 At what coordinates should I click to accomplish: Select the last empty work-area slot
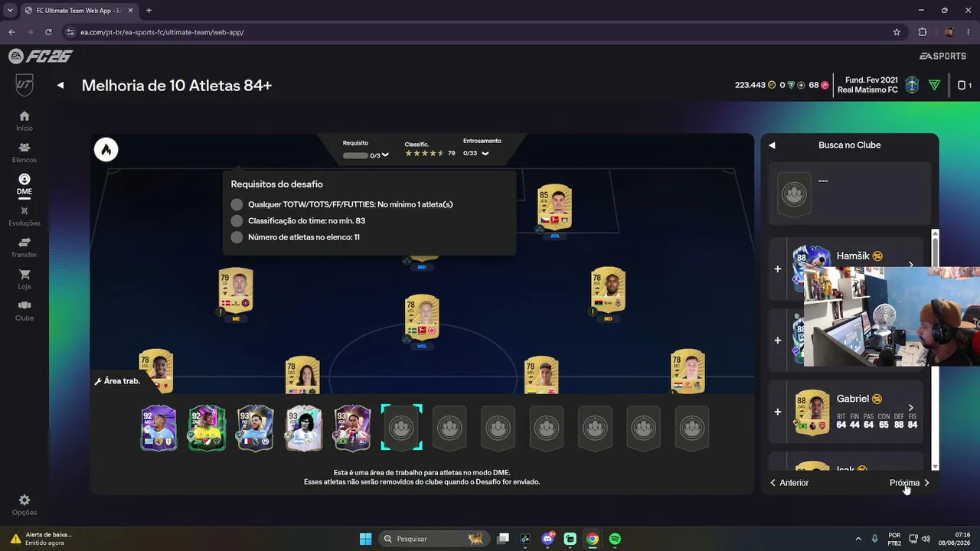[692, 428]
